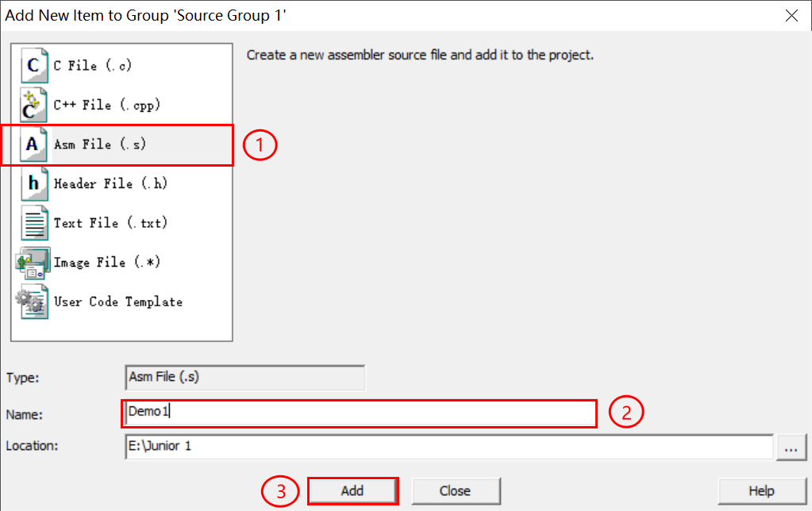Click the C File page icon
This screenshot has width=812, height=511.
coord(34,66)
